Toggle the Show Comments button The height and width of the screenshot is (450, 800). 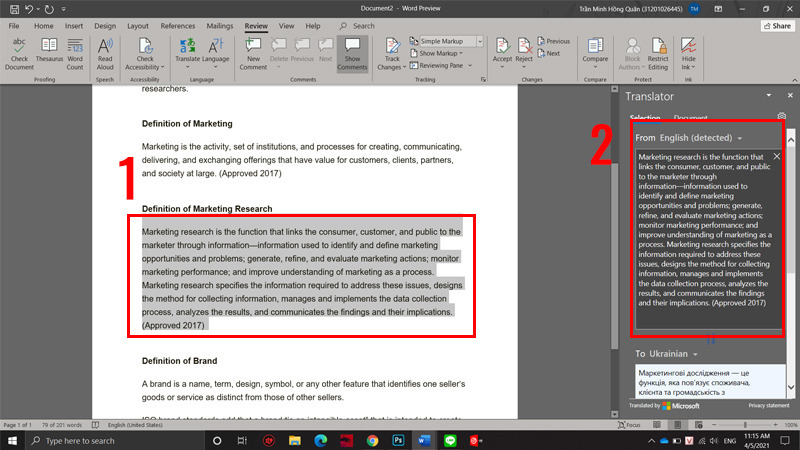352,50
